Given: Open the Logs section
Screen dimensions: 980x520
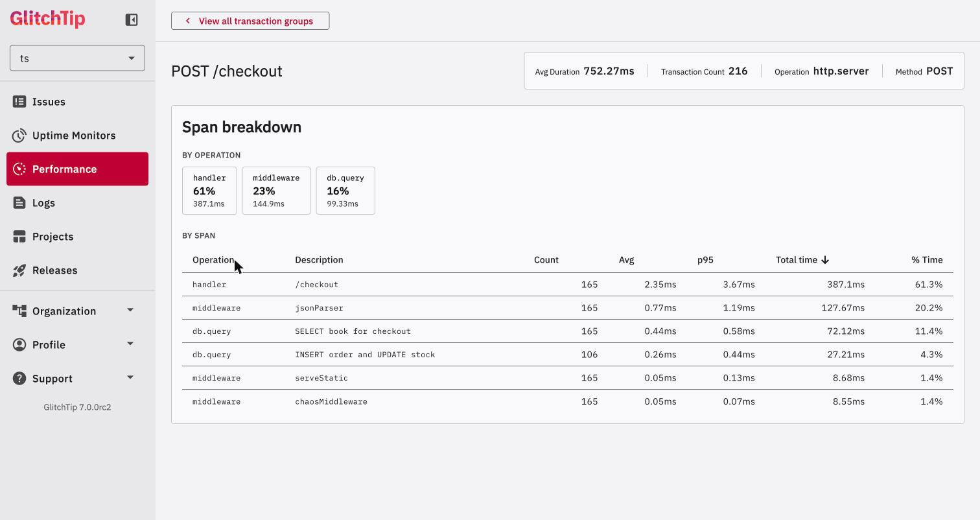Looking at the screenshot, I should point(77,203).
